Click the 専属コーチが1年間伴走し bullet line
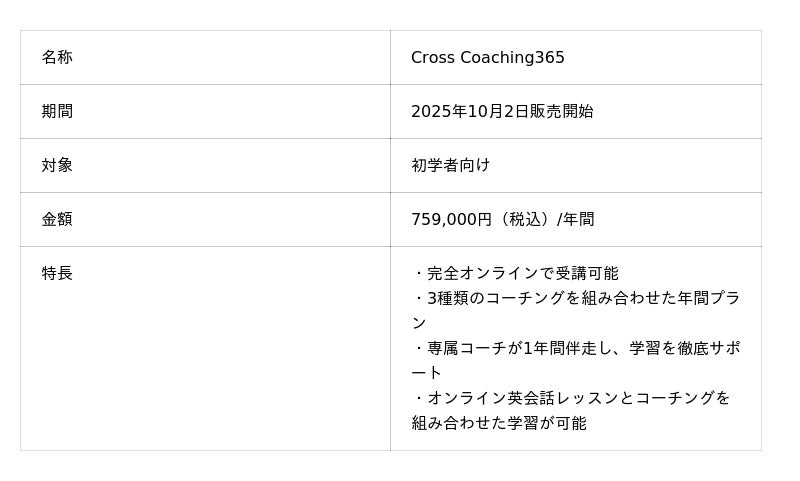The height and width of the screenshot is (481, 800). 520,349
